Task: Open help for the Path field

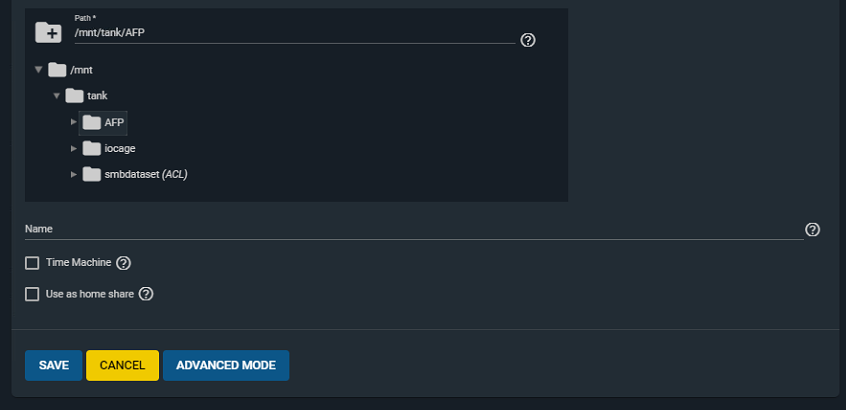Action: (x=528, y=40)
